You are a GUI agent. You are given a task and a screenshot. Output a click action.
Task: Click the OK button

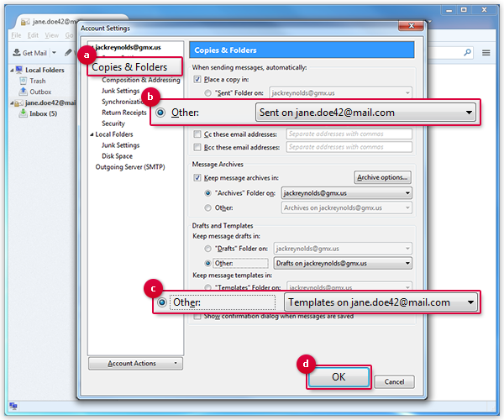click(x=339, y=377)
